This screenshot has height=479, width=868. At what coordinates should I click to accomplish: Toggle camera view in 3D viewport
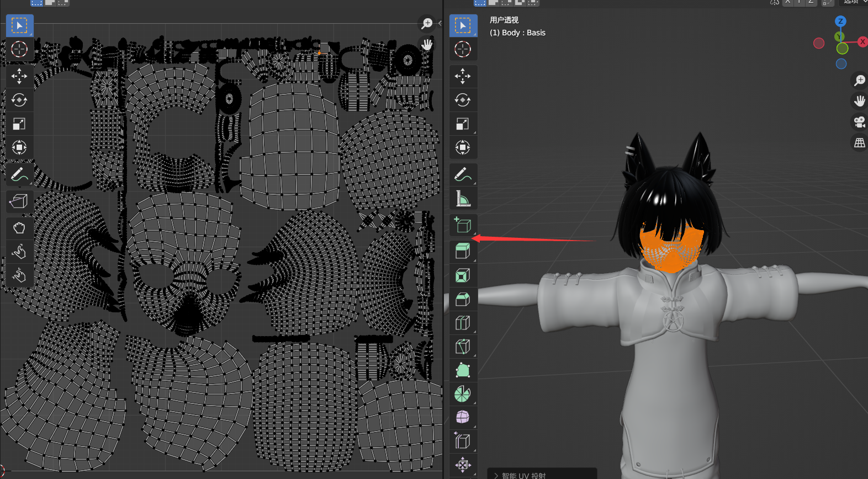tap(860, 122)
